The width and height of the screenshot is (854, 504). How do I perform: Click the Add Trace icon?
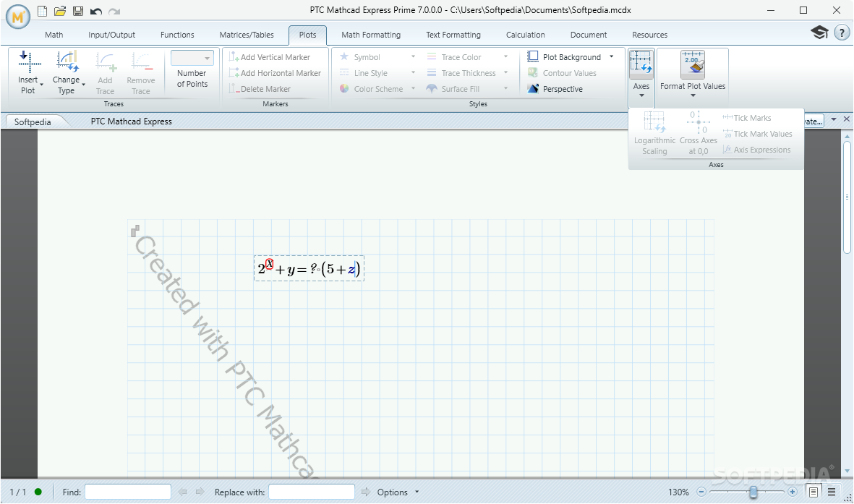pyautogui.click(x=106, y=61)
